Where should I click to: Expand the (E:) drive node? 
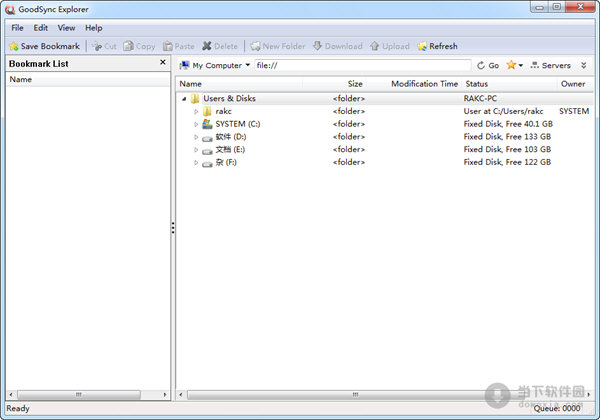(x=196, y=150)
